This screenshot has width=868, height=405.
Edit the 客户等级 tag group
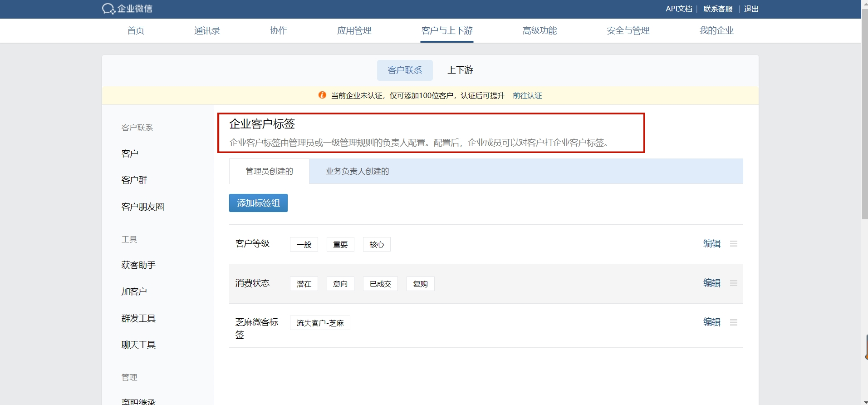712,243
